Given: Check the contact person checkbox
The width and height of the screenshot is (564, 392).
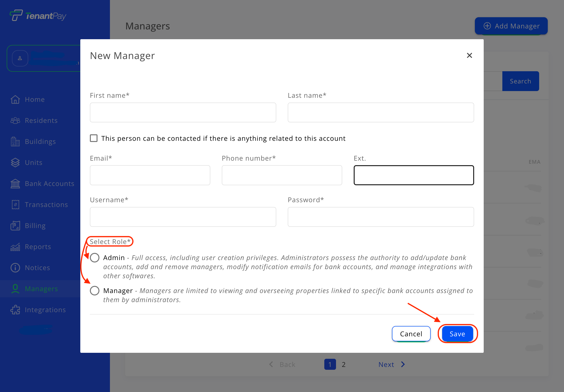Looking at the screenshot, I should [x=93, y=138].
